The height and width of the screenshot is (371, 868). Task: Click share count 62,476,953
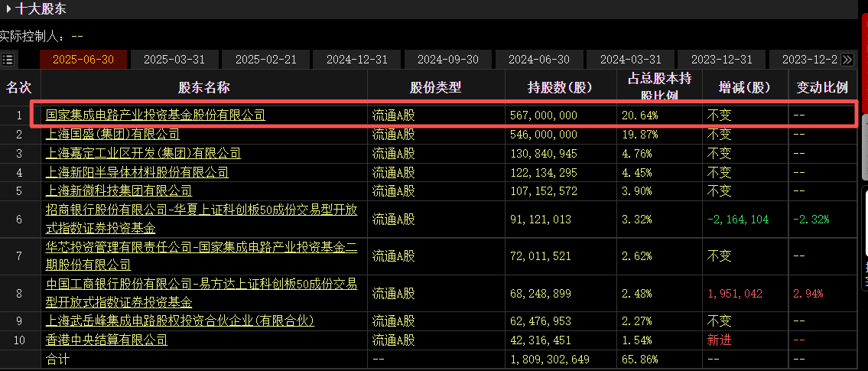coord(540,321)
